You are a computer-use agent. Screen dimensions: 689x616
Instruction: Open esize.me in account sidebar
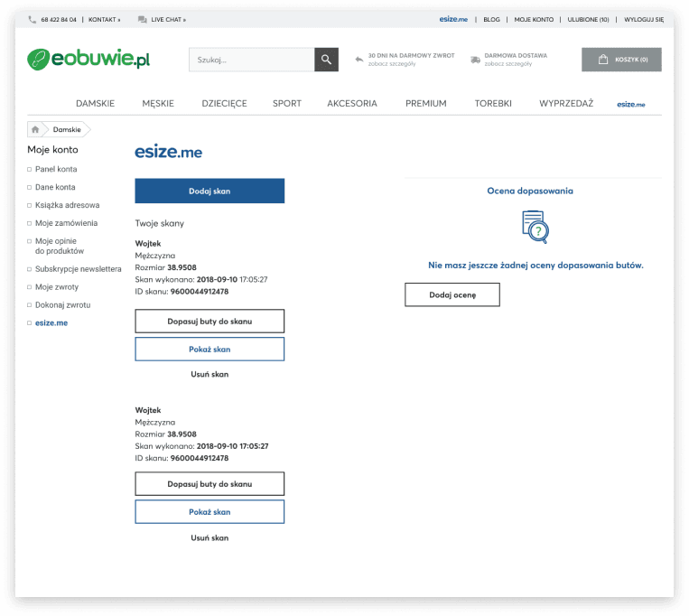tap(51, 323)
